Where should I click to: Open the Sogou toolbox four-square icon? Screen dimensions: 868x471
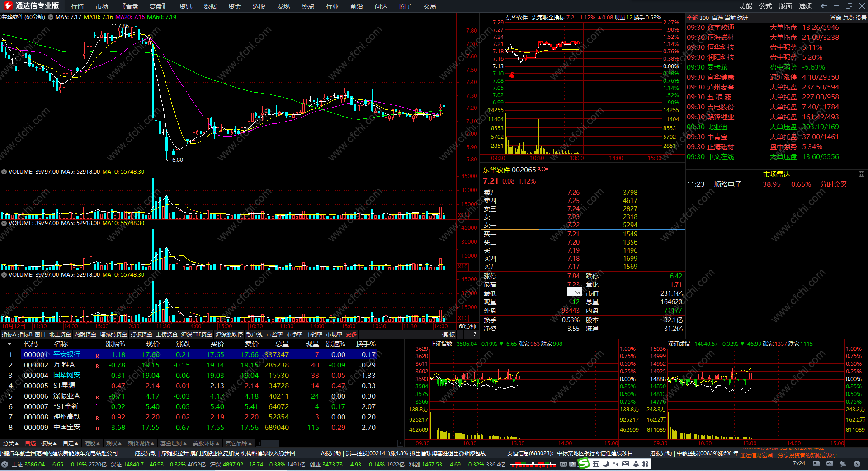tap(646, 464)
